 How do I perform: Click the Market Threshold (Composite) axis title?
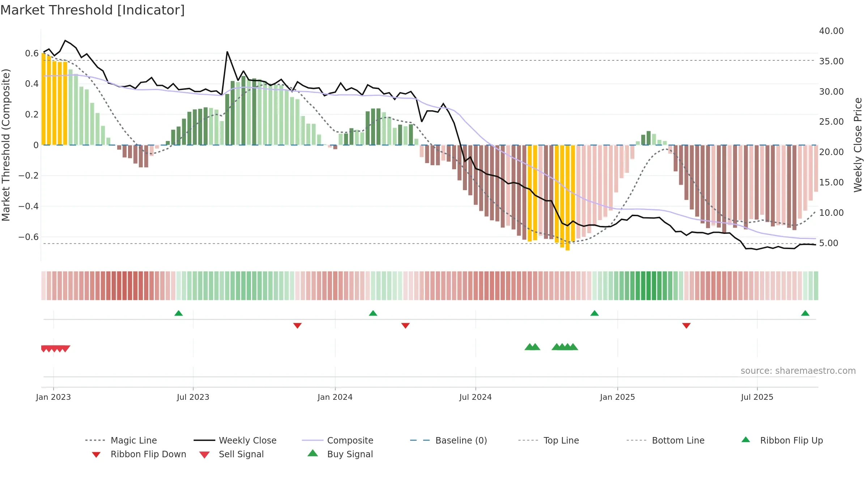[6, 145]
